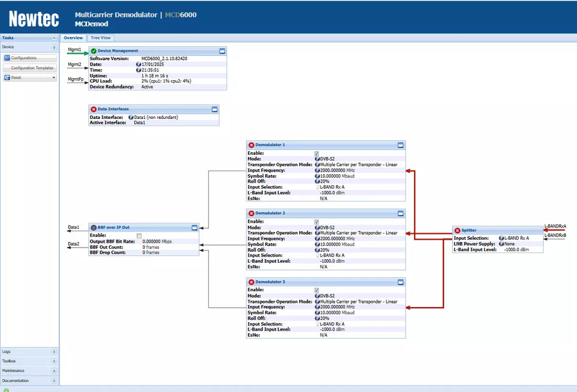The width and height of the screenshot is (577, 392).
Task: Expand the Maintenance section
Action: point(54,371)
